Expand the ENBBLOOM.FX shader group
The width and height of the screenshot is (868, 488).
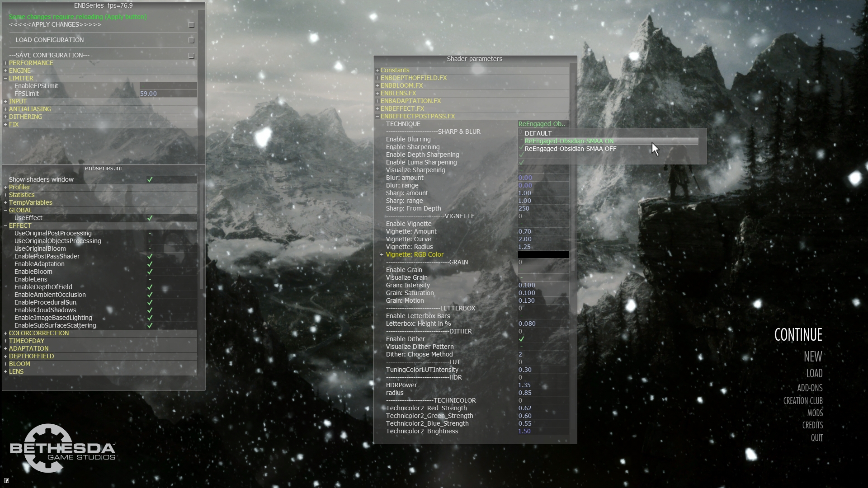377,86
